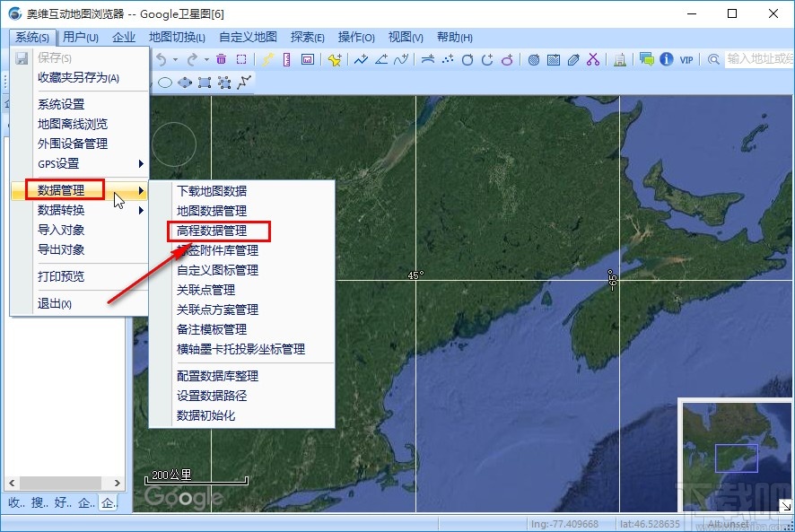Select the dashed rectangle selection tool
The height and width of the screenshot is (532, 795).
click(x=241, y=59)
